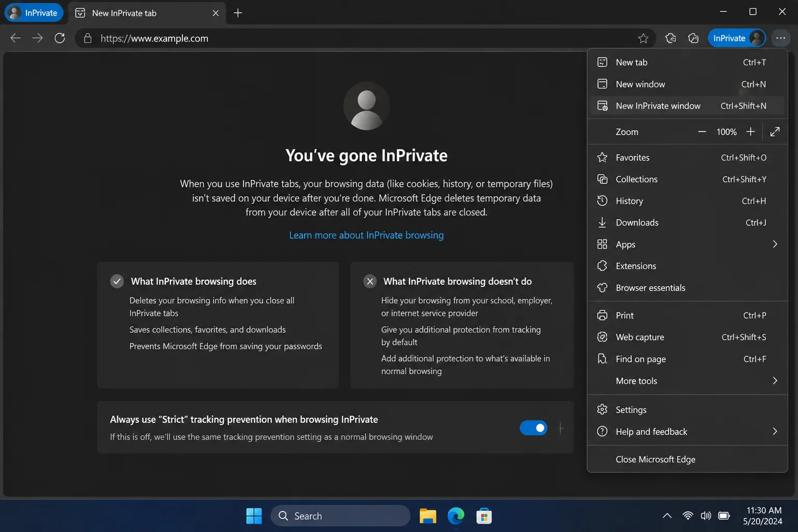Expand Help and feedback submenu arrow

tap(775, 432)
